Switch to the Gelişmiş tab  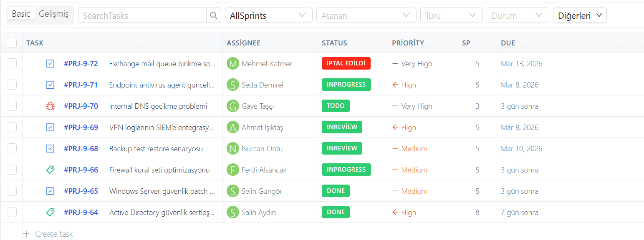pyautogui.click(x=53, y=14)
